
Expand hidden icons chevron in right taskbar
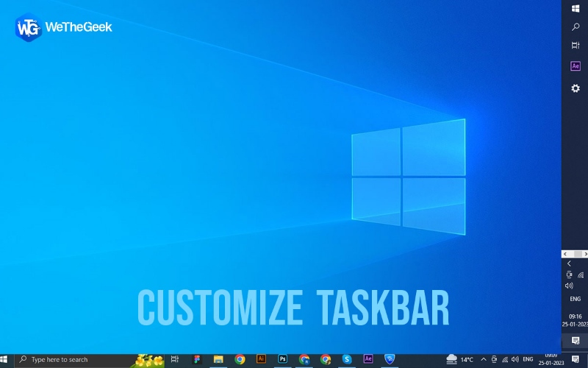569,263
